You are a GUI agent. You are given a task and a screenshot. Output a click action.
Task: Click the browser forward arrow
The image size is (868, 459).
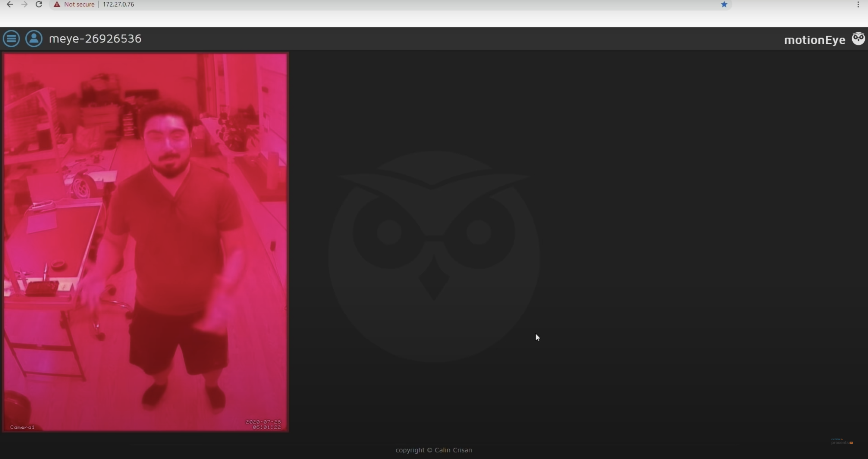click(24, 5)
